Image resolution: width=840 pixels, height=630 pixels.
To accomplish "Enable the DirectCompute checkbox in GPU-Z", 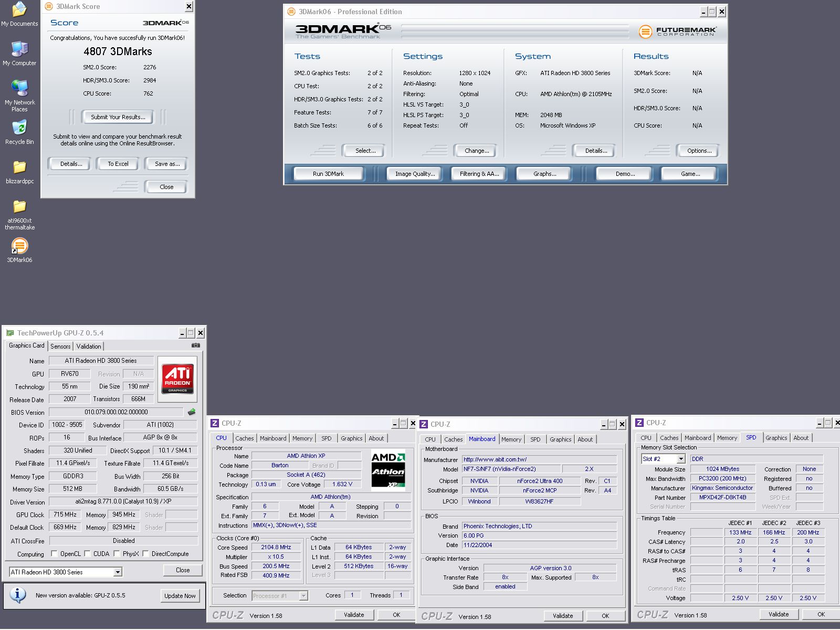I will tap(146, 553).
